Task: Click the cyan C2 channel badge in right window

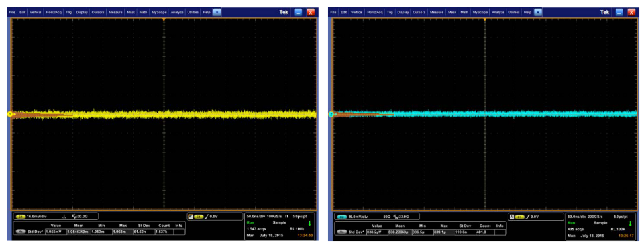Action: click(342, 217)
